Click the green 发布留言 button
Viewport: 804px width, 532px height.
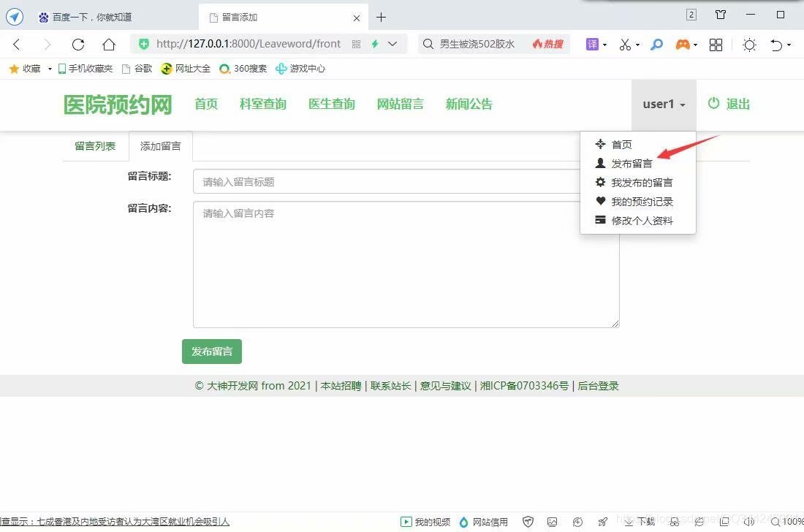pyautogui.click(x=212, y=351)
